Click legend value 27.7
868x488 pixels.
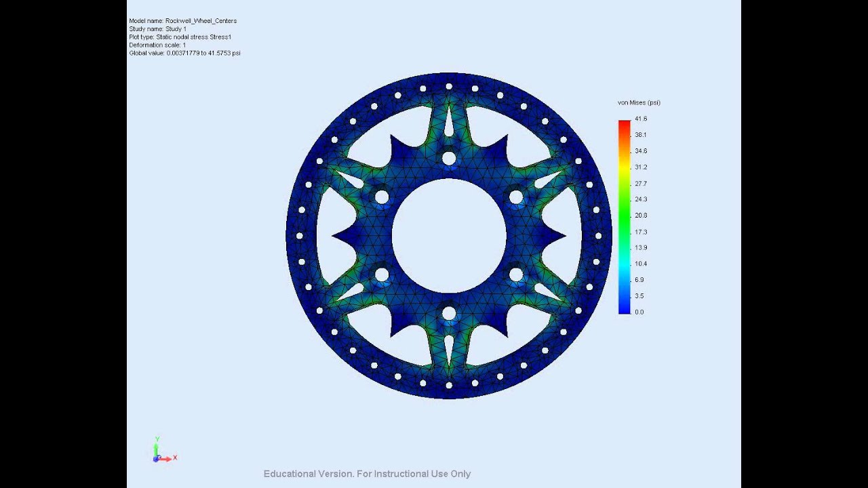click(641, 184)
